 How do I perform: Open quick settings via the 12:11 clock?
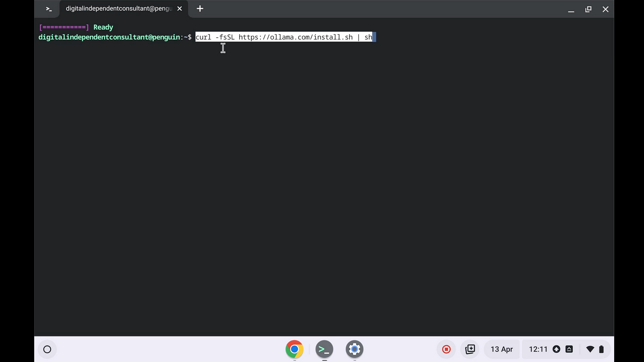pyautogui.click(x=538, y=349)
